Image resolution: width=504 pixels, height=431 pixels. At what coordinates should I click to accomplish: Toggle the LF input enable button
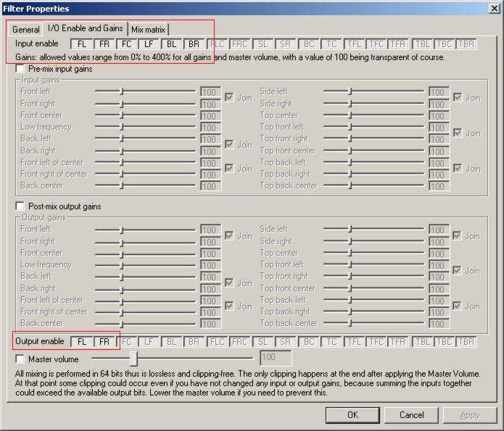point(149,44)
